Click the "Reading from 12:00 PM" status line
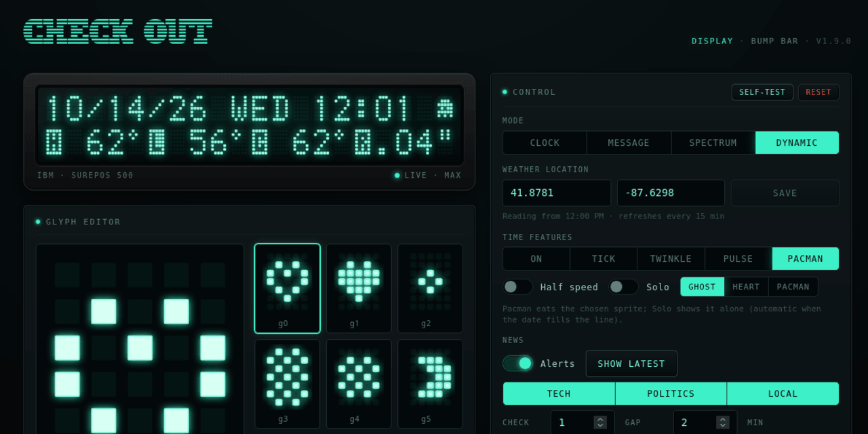The height and width of the screenshot is (434, 868). click(x=613, y=216)
